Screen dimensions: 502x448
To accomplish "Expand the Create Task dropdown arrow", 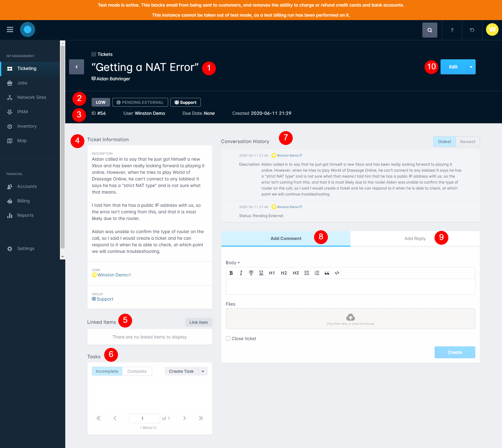I will pos(203,371).
